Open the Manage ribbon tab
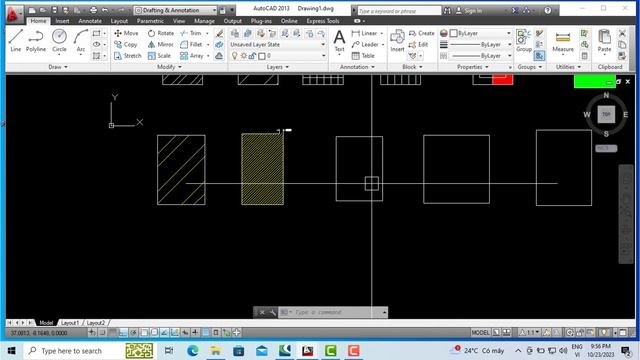This screenshot has width=640, height=360. tap(204, 21)
